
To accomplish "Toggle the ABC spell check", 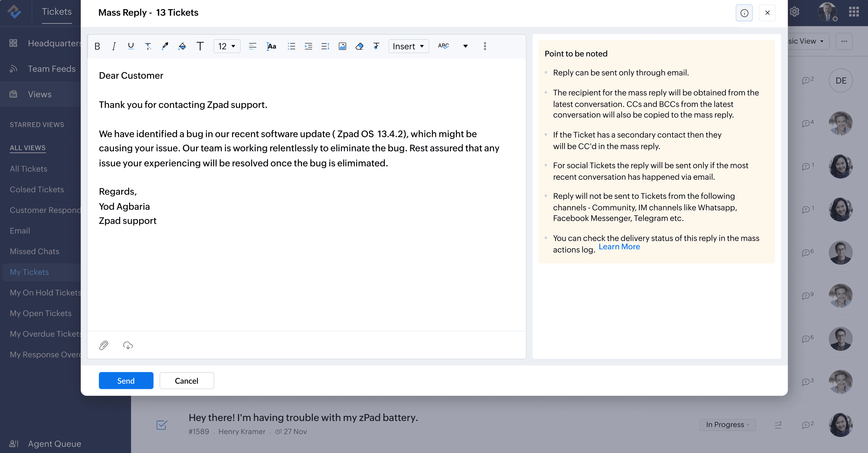I will point(443,46).
